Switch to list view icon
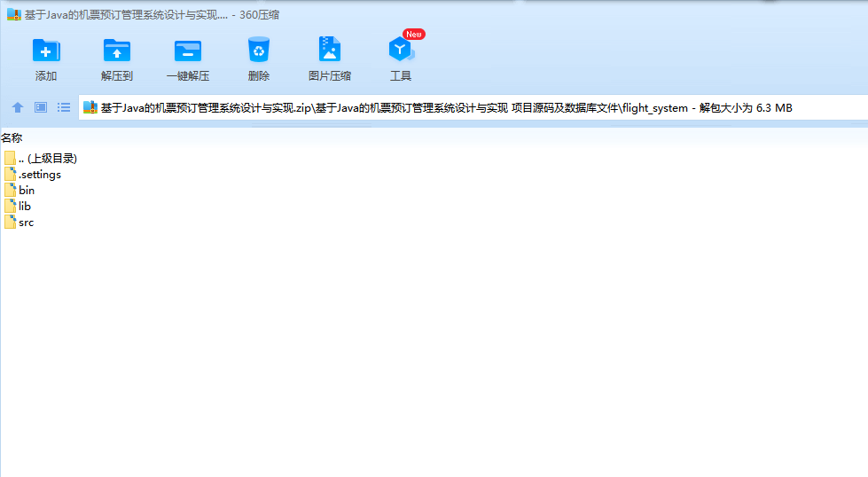Image resolution: width=868 pixels, height=477 pixels. pyautogui.click(x=64, y=107)
